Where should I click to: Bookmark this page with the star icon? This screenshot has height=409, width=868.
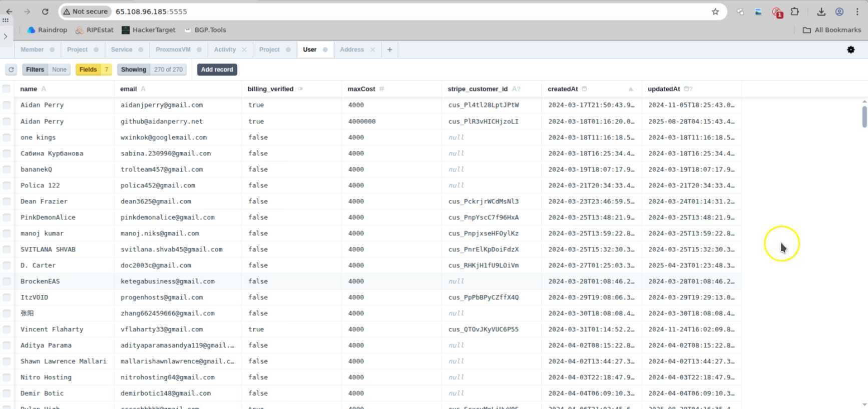point(715,11)
